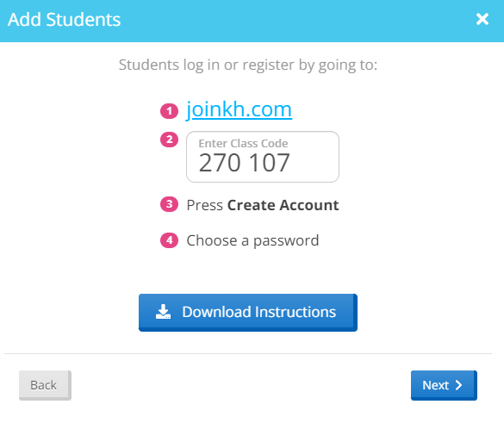Click the pink step 3 badge

[170, 204]
